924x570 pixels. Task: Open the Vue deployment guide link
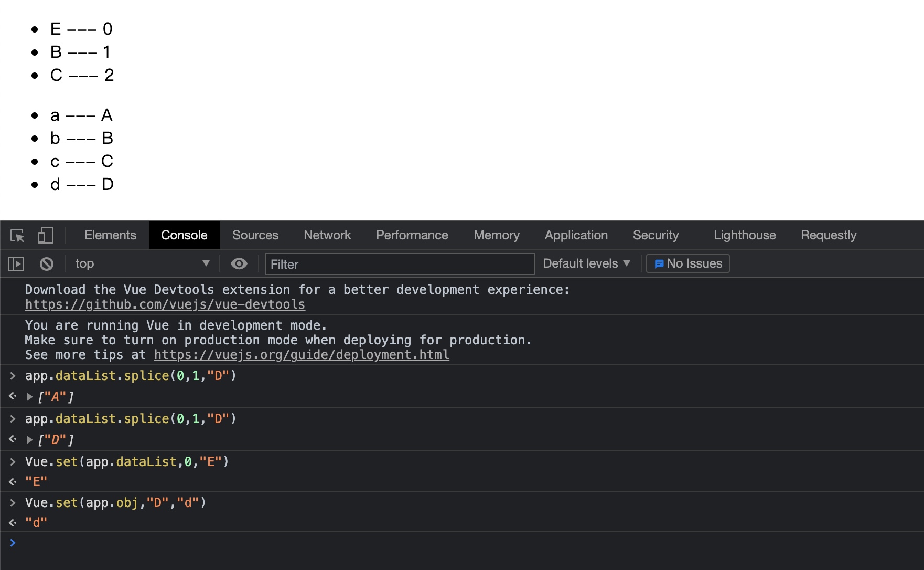pos(302,355)
